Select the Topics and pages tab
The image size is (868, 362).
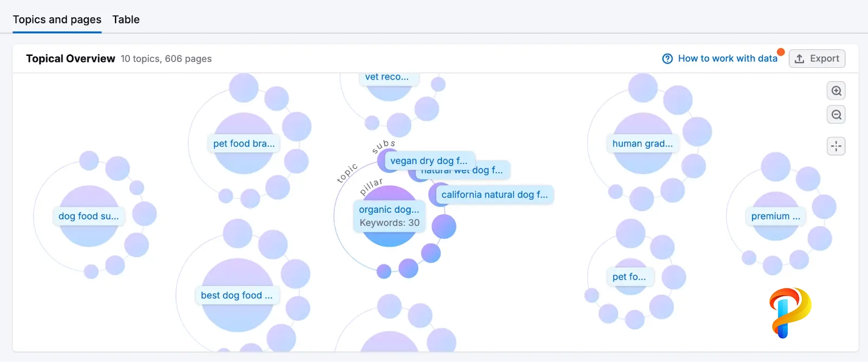click(57, 20)
